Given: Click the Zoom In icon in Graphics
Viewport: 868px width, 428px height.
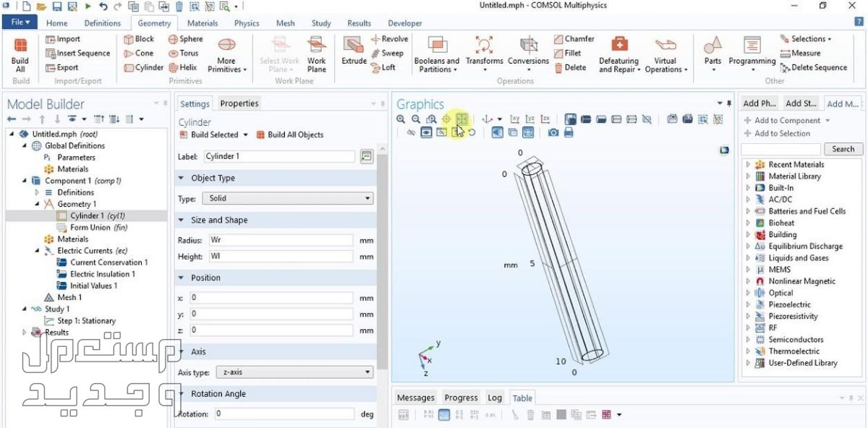Looking at the screenshot, I should point(401,119).
